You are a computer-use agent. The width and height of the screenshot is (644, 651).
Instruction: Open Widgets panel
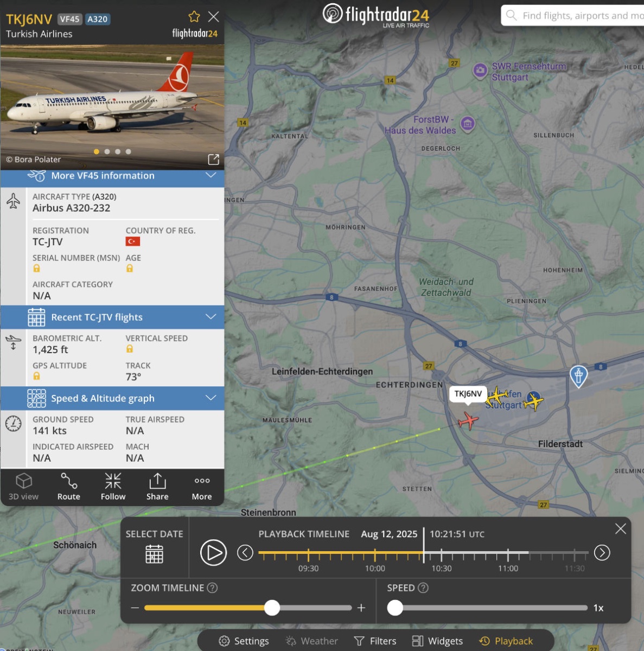437,641
